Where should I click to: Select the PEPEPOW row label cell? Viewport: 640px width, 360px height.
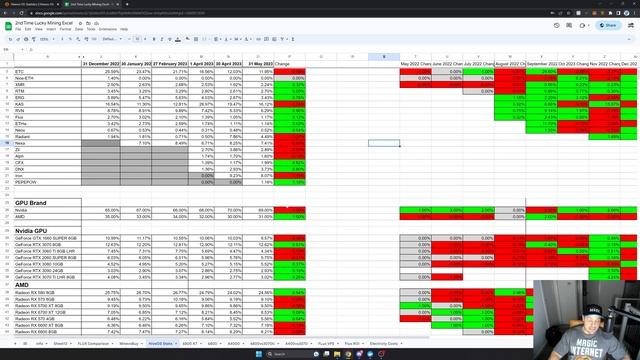(48, 182)
